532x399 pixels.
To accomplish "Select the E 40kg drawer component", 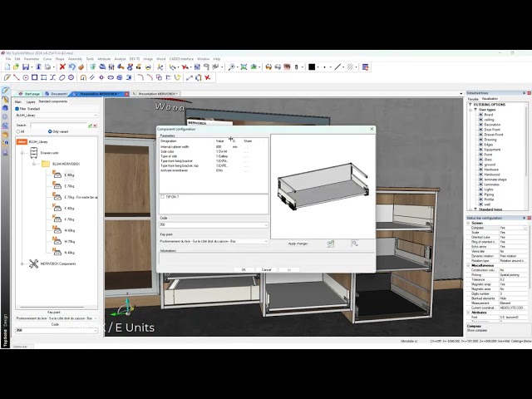I will (x=68, y=175).
